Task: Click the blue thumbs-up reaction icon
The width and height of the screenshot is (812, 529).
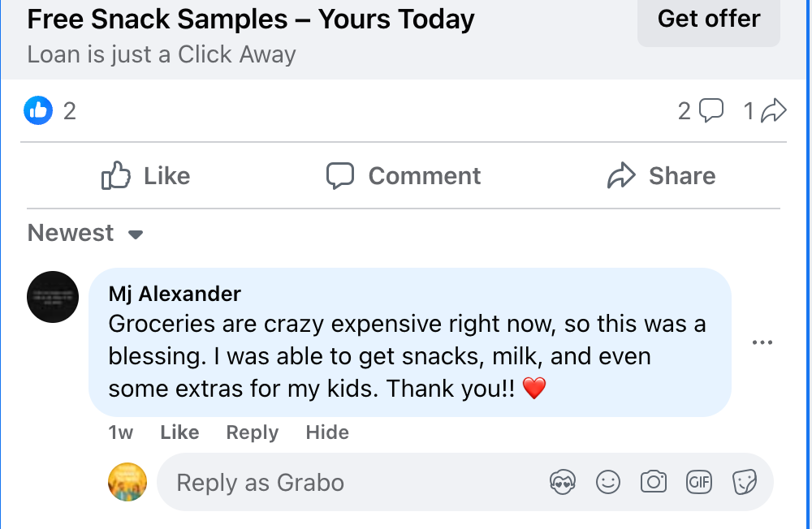Action: 38,110
